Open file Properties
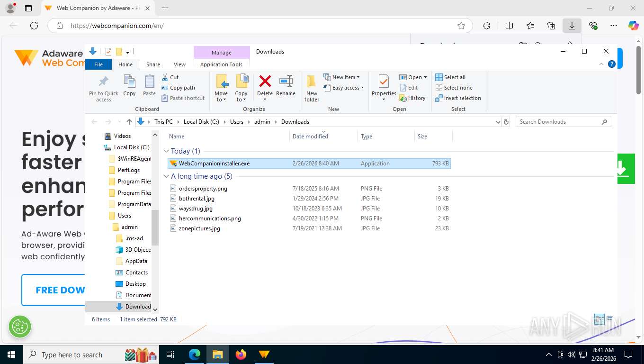 tap(384, 88)
